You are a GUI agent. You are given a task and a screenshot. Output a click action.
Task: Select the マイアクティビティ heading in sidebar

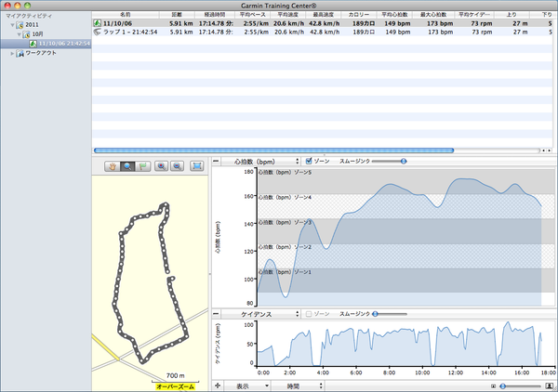[29, 16]
